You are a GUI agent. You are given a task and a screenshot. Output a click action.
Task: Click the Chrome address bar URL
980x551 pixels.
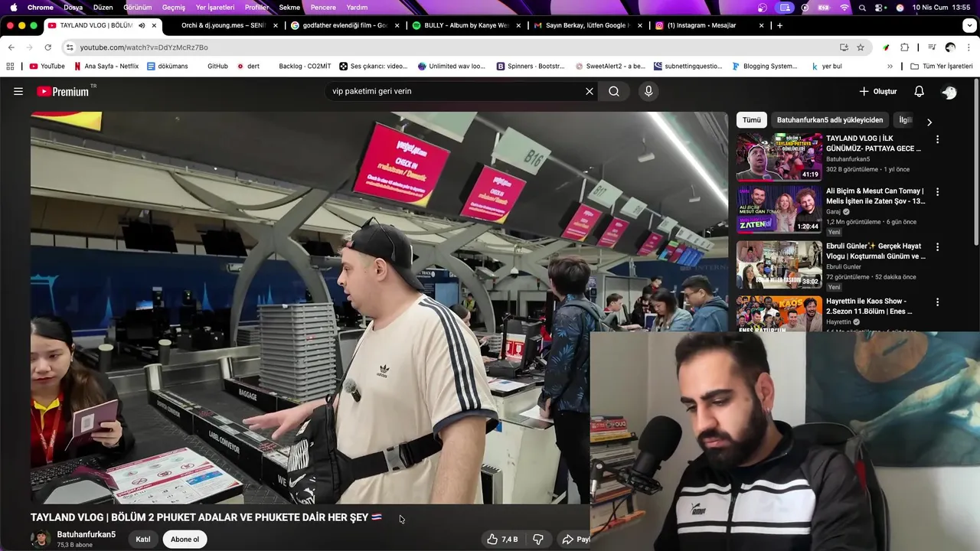(144, 47)
